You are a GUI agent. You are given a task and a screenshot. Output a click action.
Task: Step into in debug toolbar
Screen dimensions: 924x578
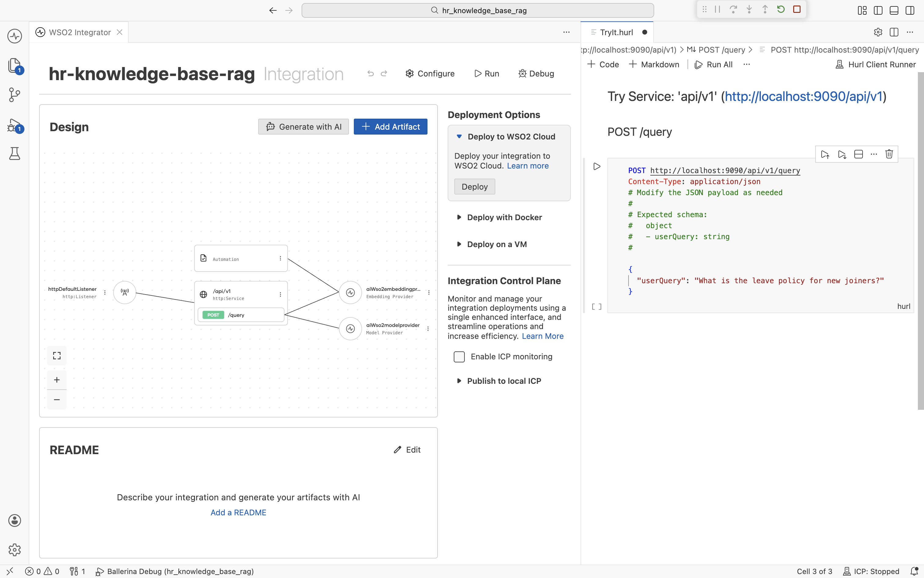[x=749, y=9]
